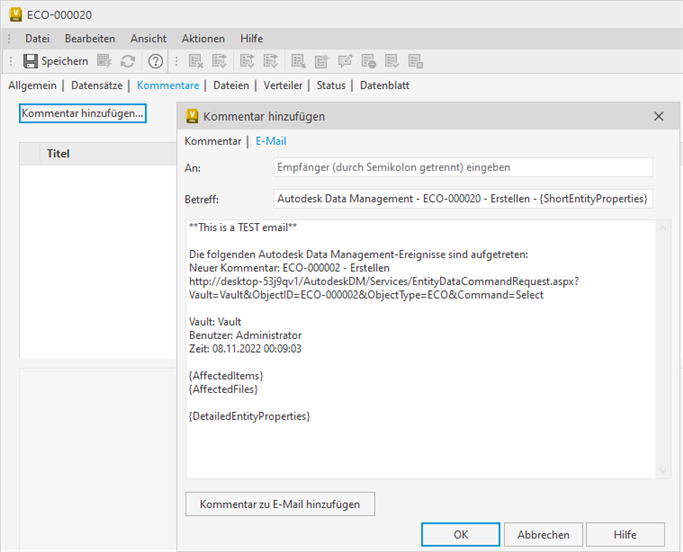Open the Hilfe menu
This screenshot has height=552, width=683.
pyautogui.click(x=252, y=39)
